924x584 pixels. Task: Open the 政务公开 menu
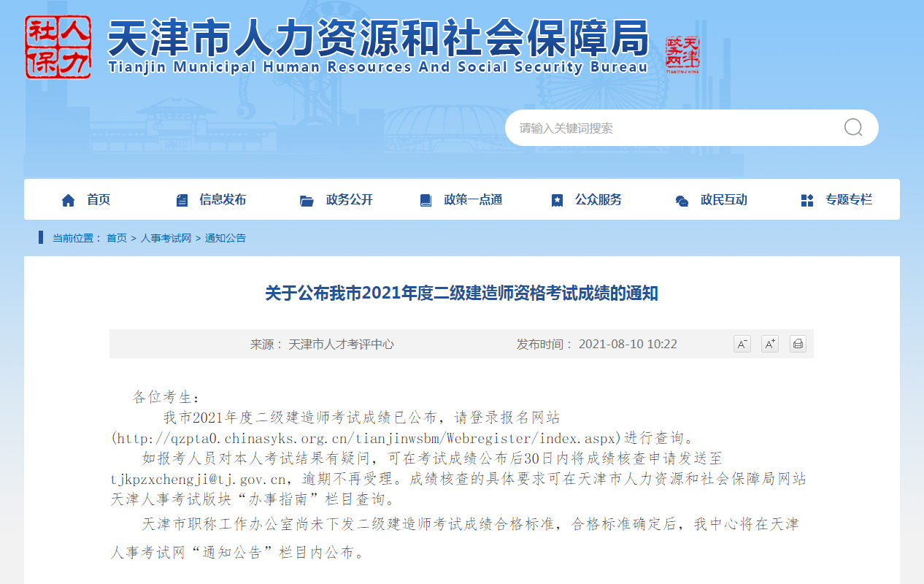click(x=350, y=200)
